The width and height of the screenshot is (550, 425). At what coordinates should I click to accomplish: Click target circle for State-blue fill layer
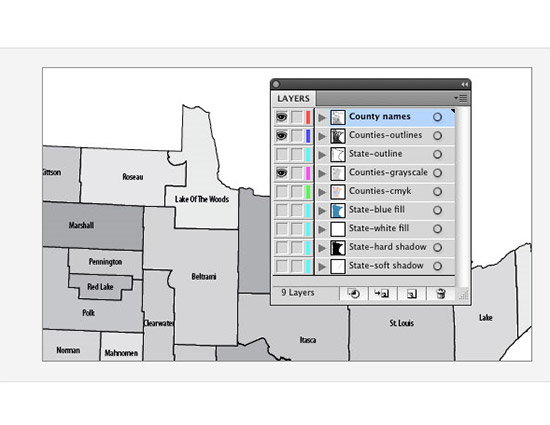(x=437, y=210)
